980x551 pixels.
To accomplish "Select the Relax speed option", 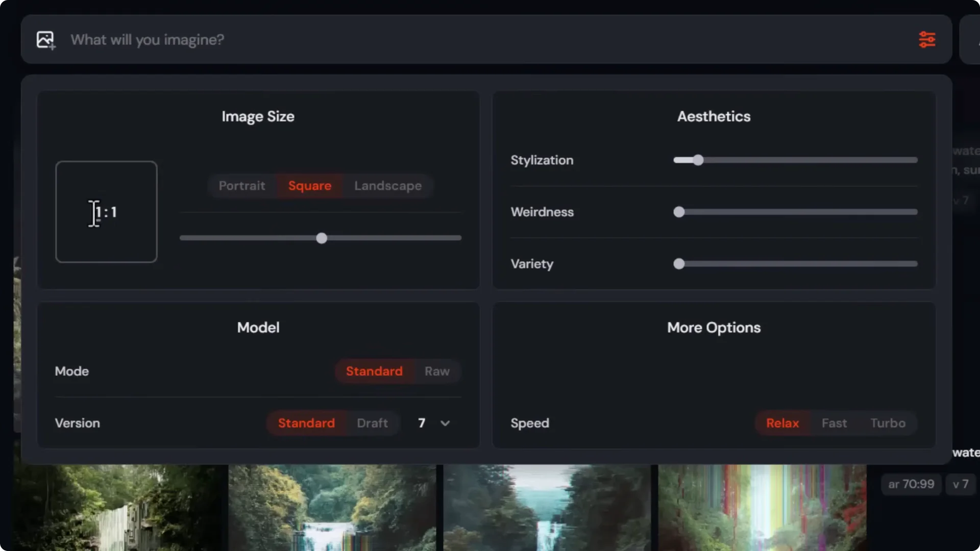I will click(x=782, y=423).
